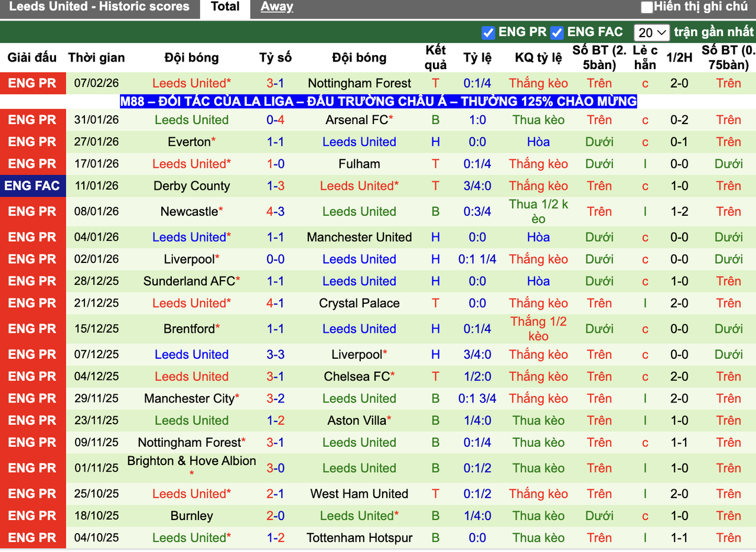Screen dimensions: 756x552
Task: Click the ENG PR badge on the Arsenal FC row
Action: [x=32, y=119]
